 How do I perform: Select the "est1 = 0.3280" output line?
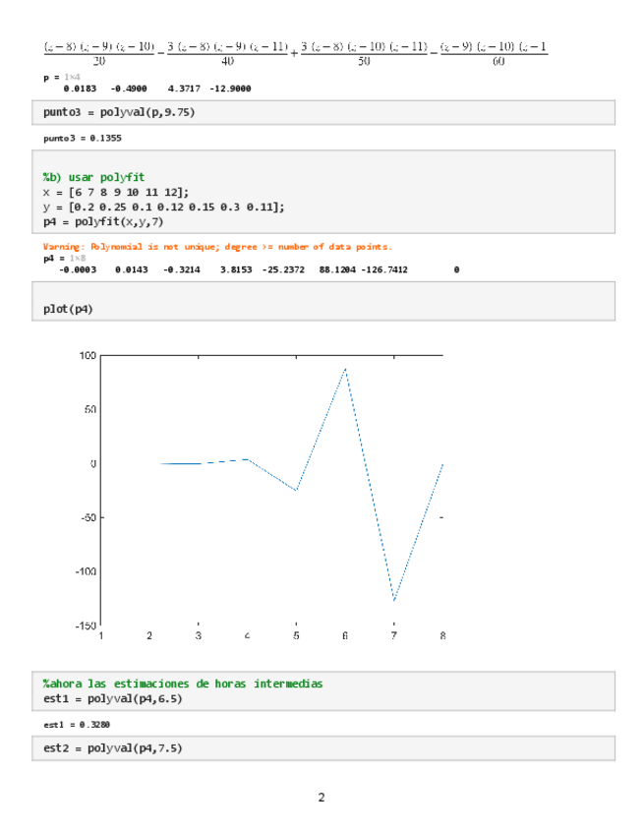77,724
